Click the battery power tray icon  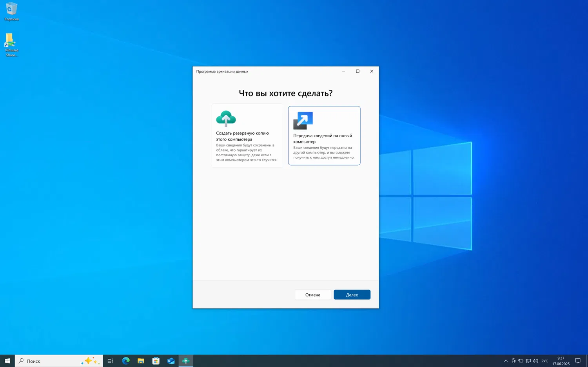click(521, 361)
